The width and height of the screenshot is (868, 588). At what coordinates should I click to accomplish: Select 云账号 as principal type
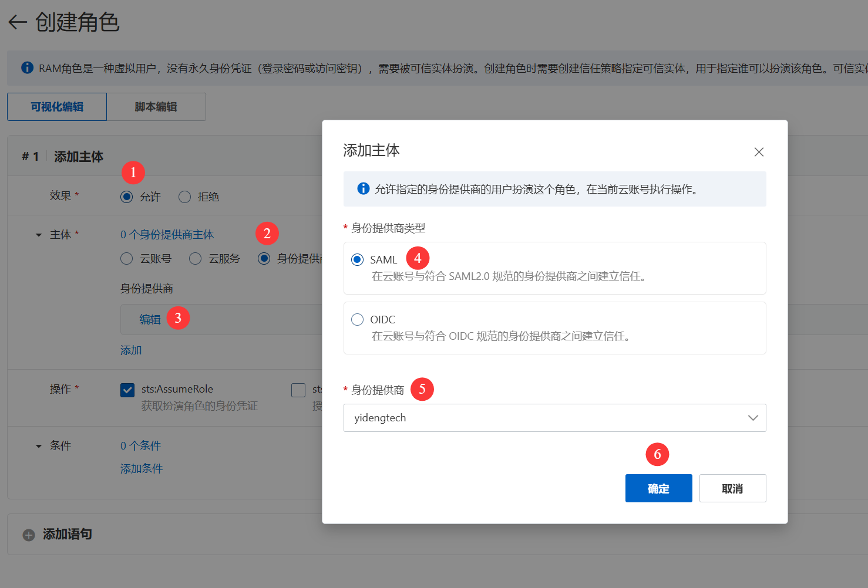coord(126,258)
